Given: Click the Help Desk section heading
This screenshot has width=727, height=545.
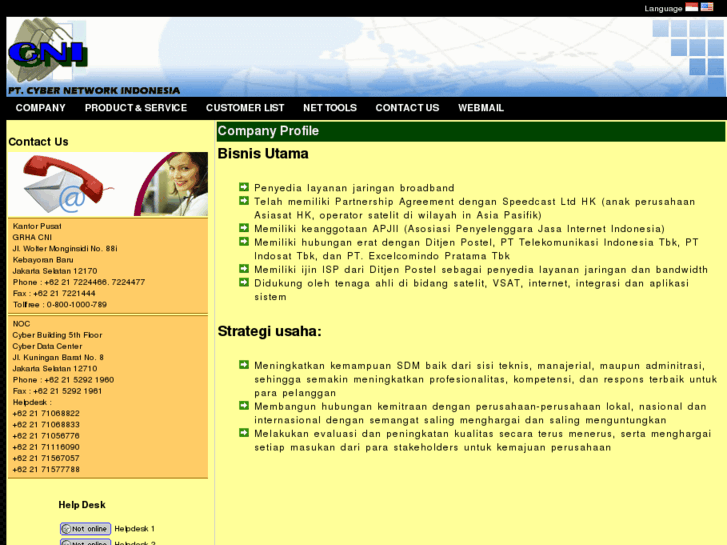Looking at the screenshot, I should 82,505.
